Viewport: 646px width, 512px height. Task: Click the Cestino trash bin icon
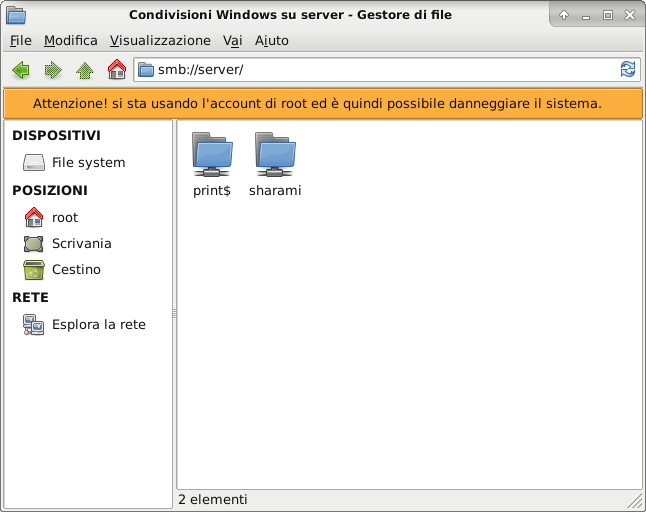(34, 270)
